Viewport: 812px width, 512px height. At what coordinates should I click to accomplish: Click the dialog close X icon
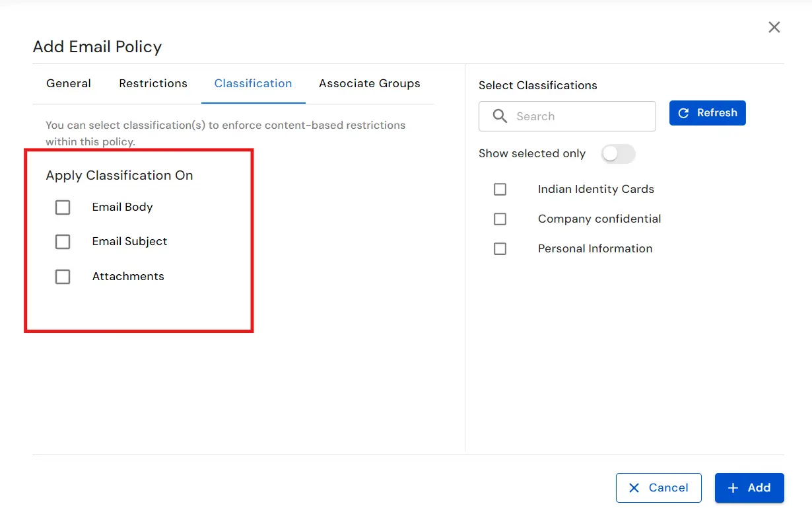click(x=774, y=27)
